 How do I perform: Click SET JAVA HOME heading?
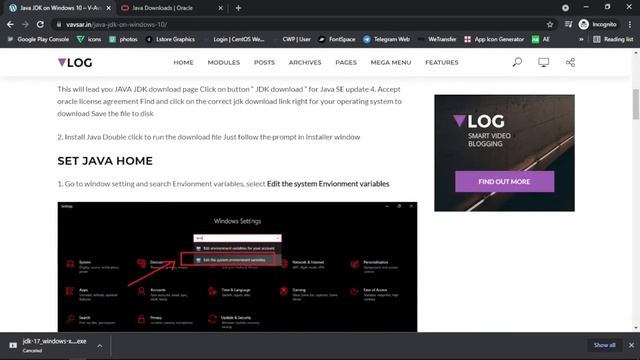click(x=105, y=161)
